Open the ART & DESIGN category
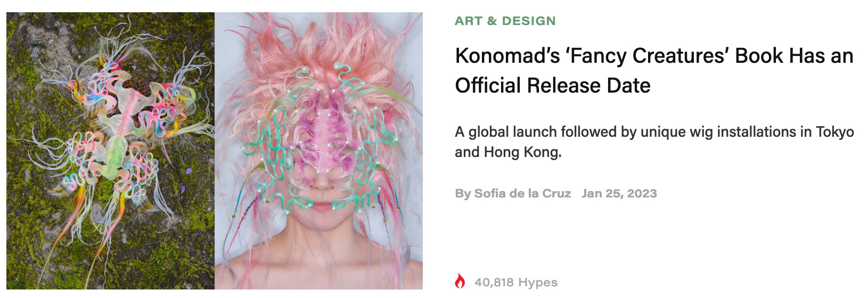 505,21
